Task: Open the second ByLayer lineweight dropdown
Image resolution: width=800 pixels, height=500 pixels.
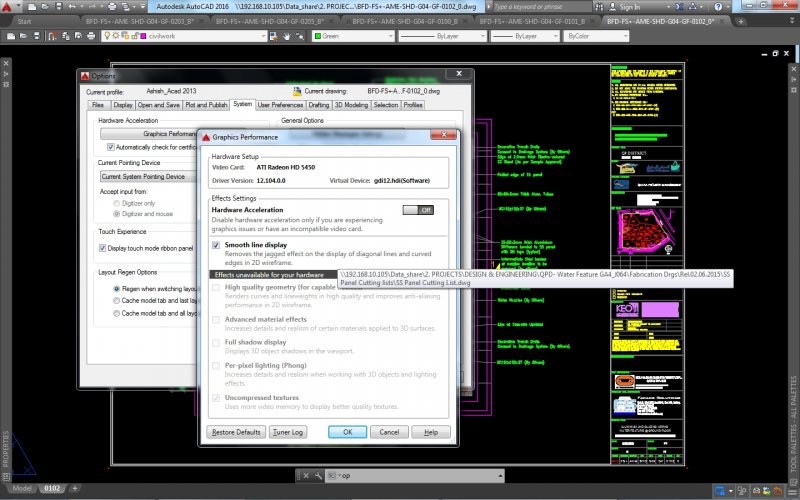Action: click(x=556, y=36)
